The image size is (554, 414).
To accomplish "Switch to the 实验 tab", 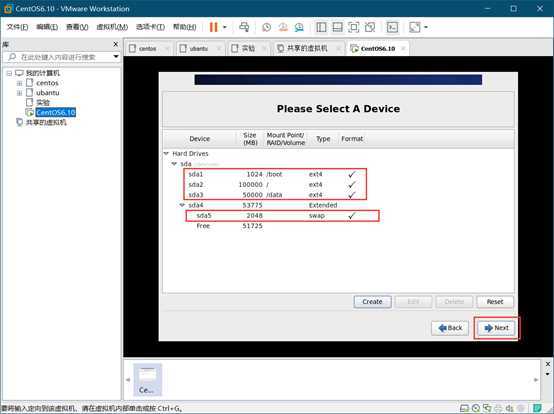I will click(248, 48).
